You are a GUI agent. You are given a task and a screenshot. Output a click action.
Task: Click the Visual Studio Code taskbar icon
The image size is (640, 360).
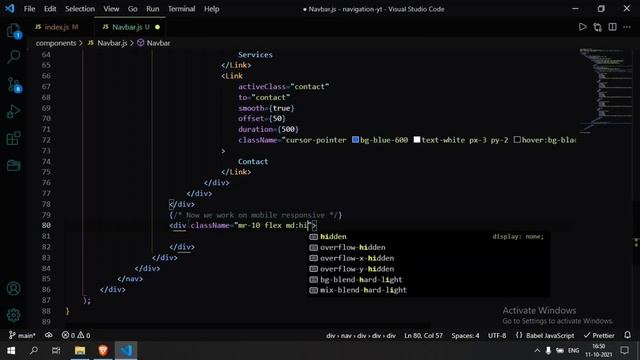126,351
